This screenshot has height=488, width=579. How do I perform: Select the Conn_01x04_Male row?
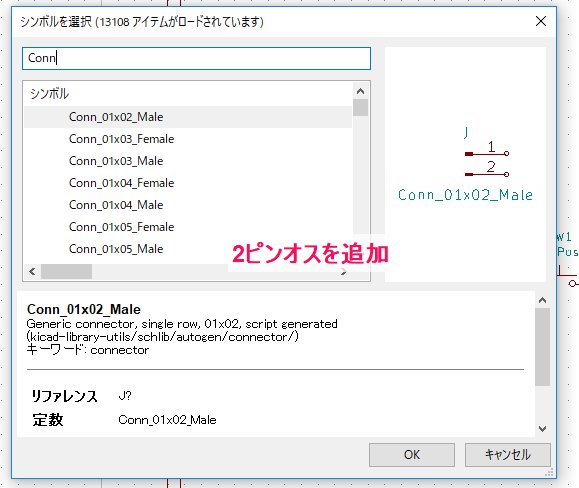pos(188,205)
